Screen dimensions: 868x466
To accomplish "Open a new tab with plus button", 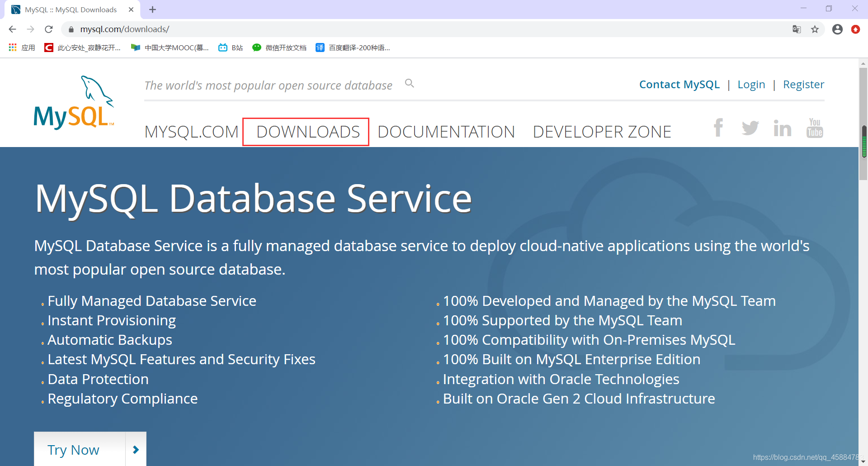I will [152, 10].
